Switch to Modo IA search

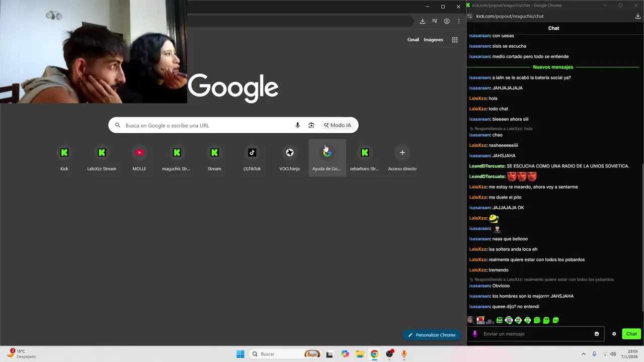(338, 125)
